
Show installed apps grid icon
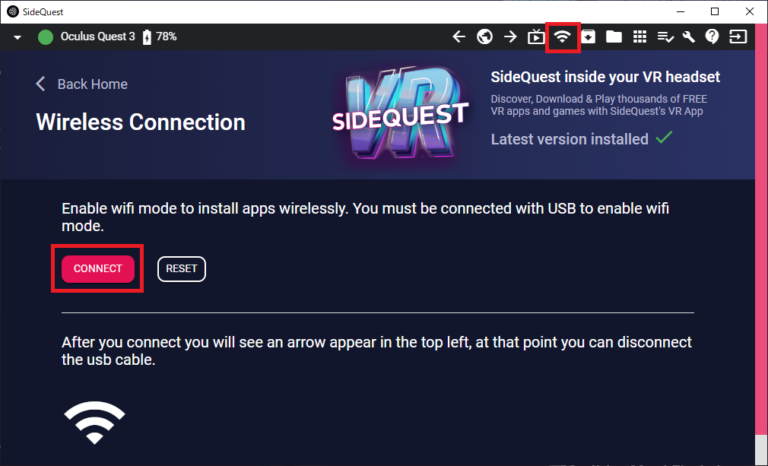pyautogui.click(x=640, y=37)
